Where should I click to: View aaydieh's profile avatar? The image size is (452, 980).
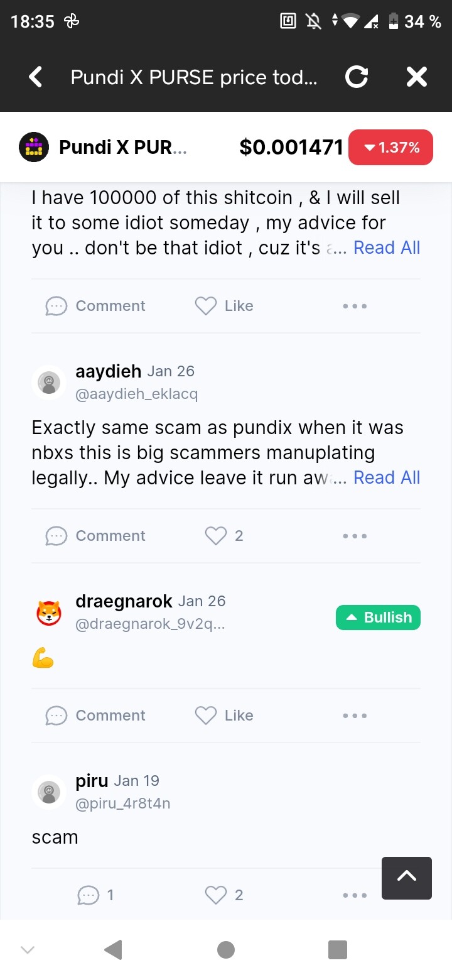49,382
